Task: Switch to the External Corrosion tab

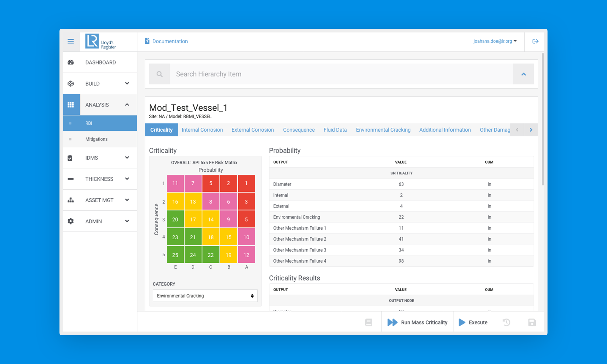Action: point(253,130)
